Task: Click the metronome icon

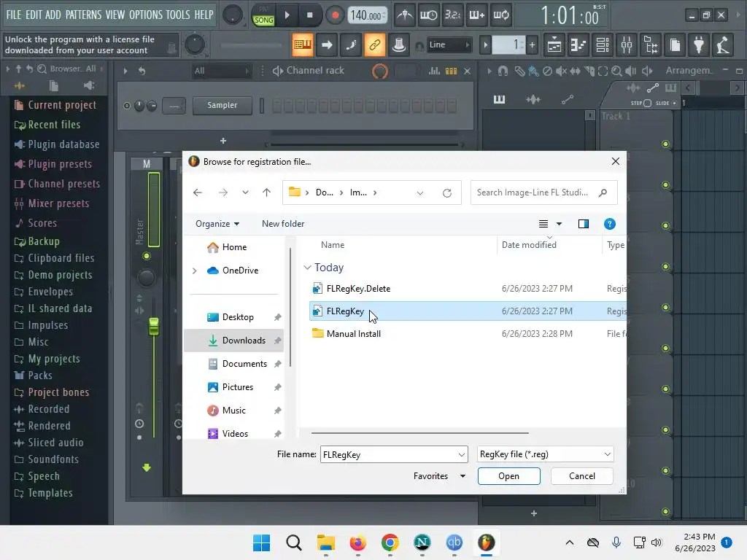Action: (x=404, y=15)
